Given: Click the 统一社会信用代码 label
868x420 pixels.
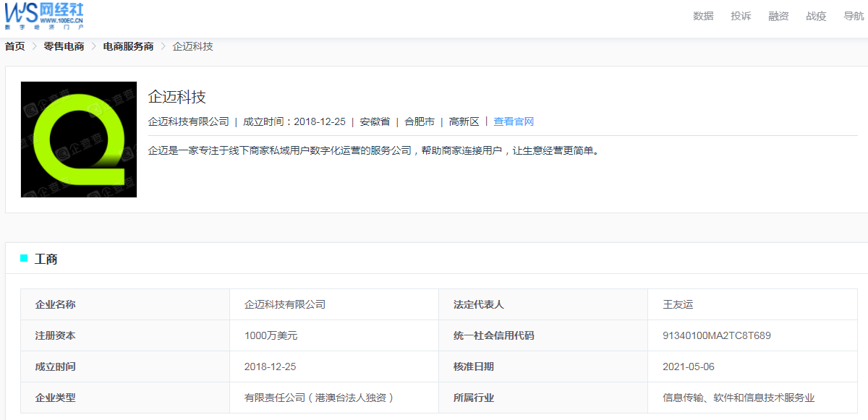Looking at the screenshot, I should [x=494, y=335].
